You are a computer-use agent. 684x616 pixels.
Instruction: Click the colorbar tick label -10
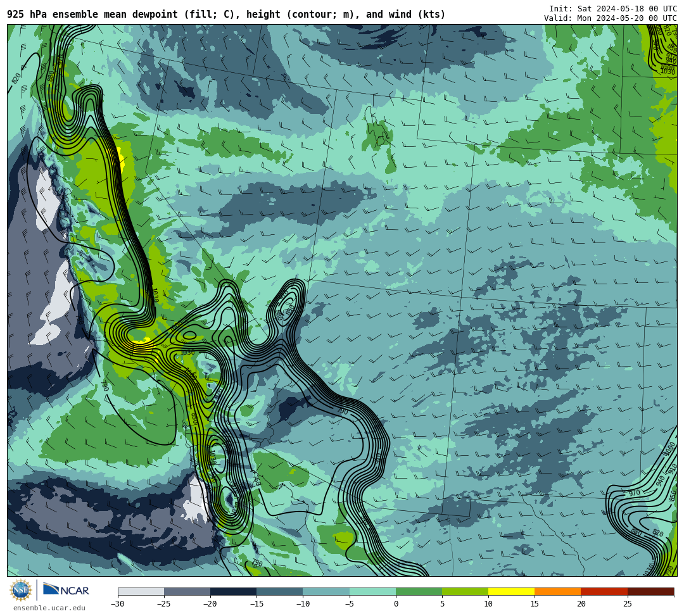click(x=303, y=604)
